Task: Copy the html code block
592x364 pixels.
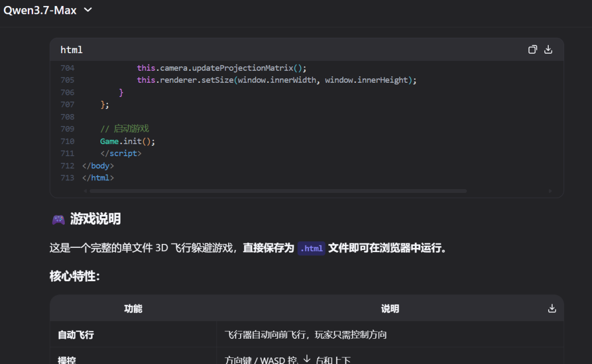Action: [532, 49]
